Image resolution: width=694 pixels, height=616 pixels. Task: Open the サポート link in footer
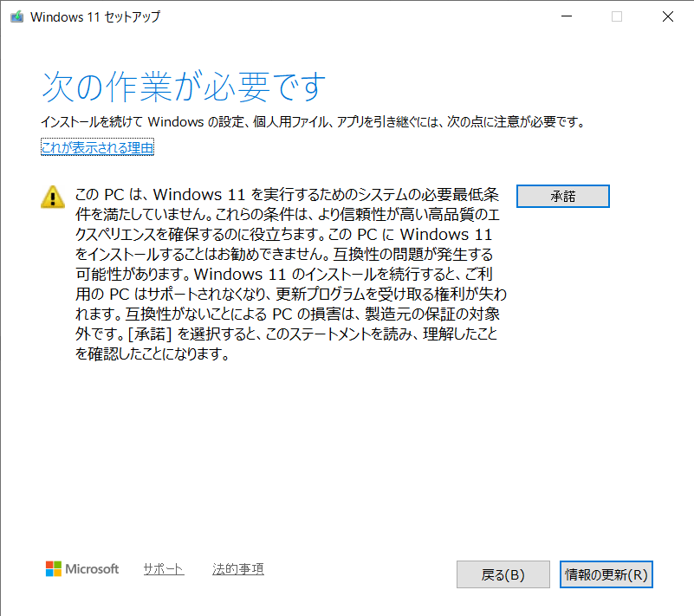point(164,569)
